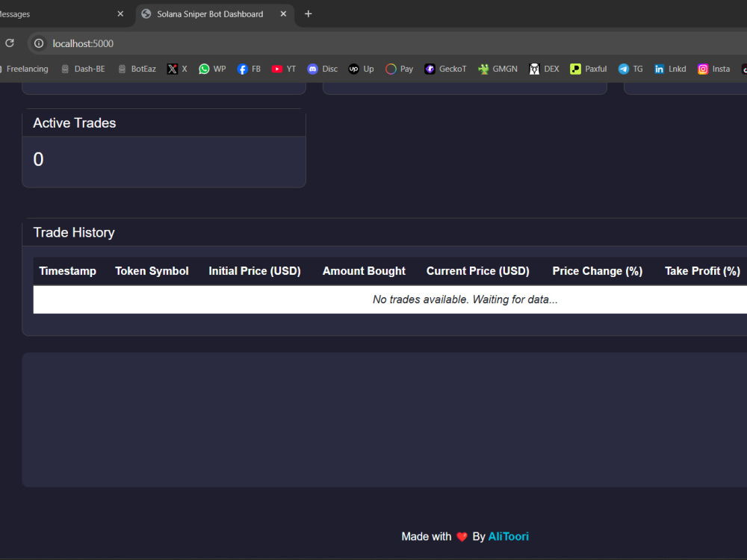747x560 pixels.
Task: Click the red heart icon in footer
Action: pos(462,537)
